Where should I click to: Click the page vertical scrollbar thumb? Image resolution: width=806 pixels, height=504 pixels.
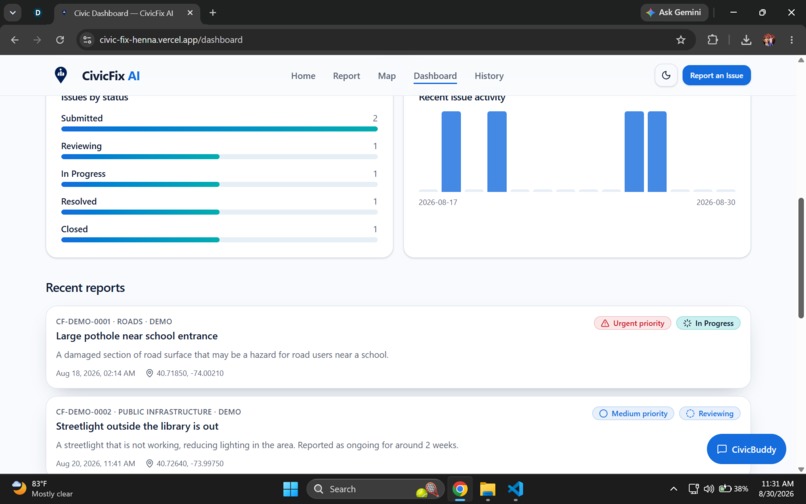click(800, 258)
